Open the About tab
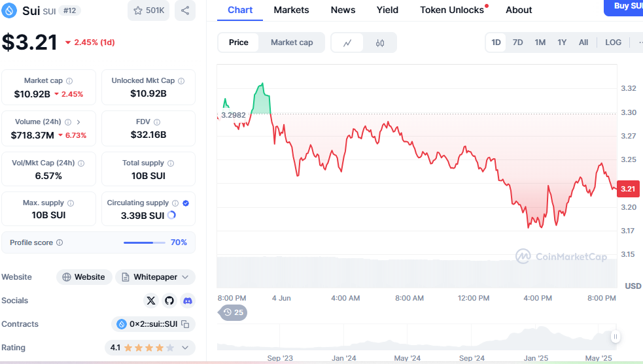 click(x=519, y=10)
